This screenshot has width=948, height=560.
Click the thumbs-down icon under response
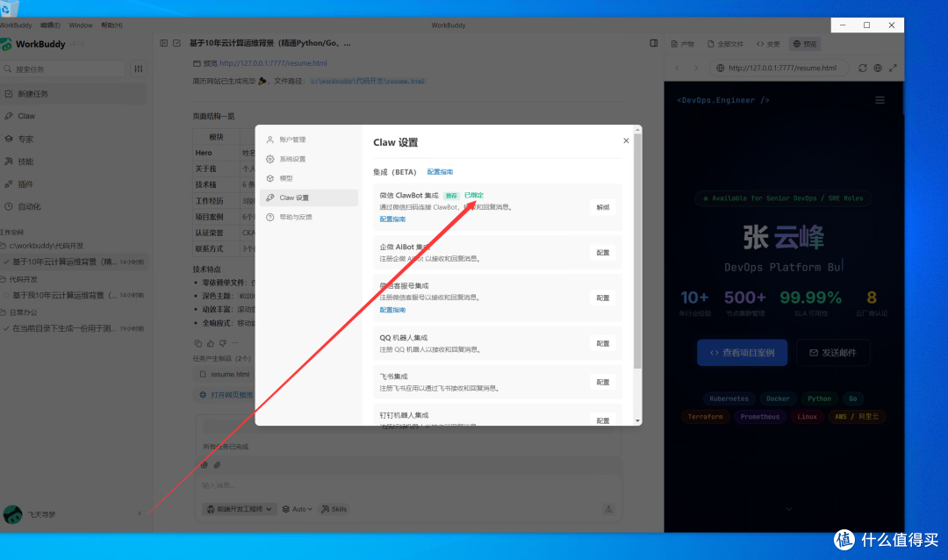[x=222, y=343]
